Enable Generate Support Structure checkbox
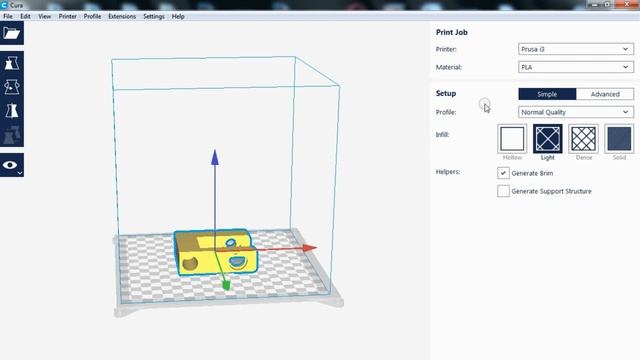Viewport: 640px width, 360px height. click(503, 191)
